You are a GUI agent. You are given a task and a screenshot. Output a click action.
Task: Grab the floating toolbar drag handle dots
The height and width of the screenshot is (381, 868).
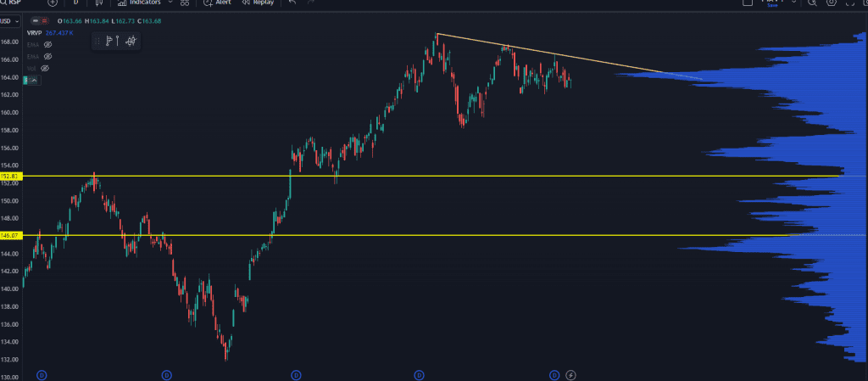(x=97, y=41)
